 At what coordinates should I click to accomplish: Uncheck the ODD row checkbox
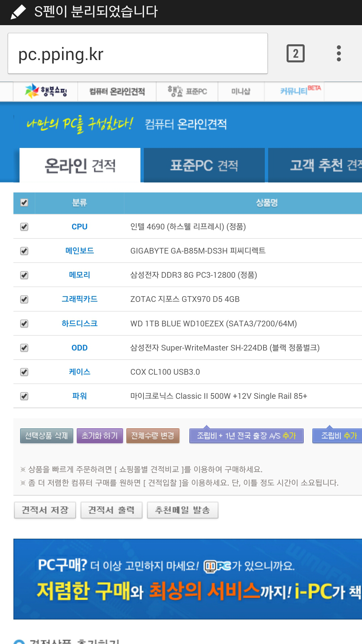tap(24, 348)
